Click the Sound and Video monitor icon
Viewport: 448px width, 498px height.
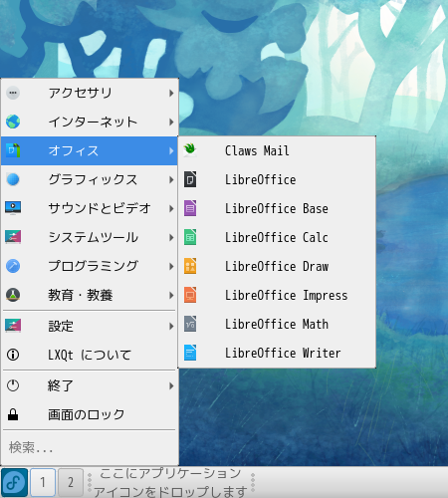pos(13,208)
